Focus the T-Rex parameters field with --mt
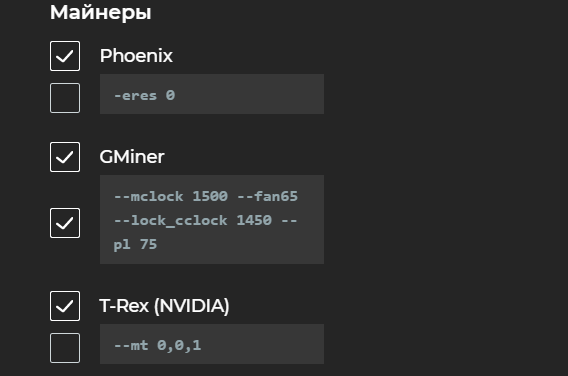Viewport: 568px width, 376px height. (x=212, y=344)
